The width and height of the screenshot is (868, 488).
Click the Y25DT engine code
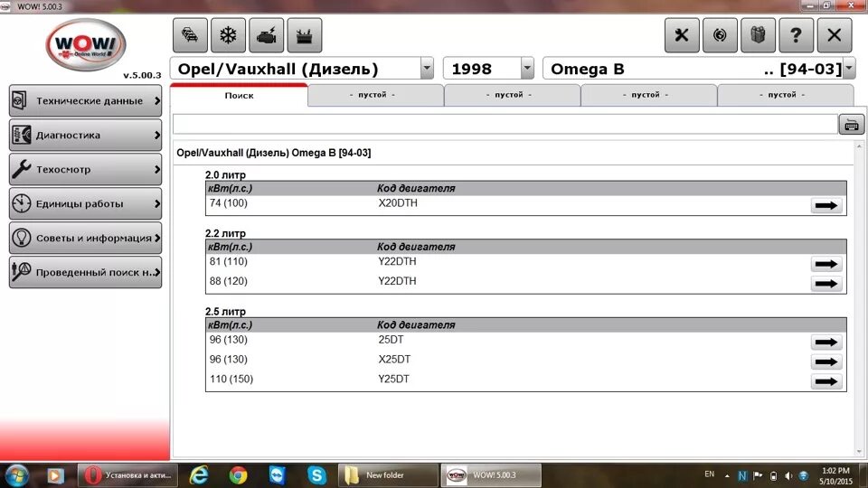[x=393, y=379]
